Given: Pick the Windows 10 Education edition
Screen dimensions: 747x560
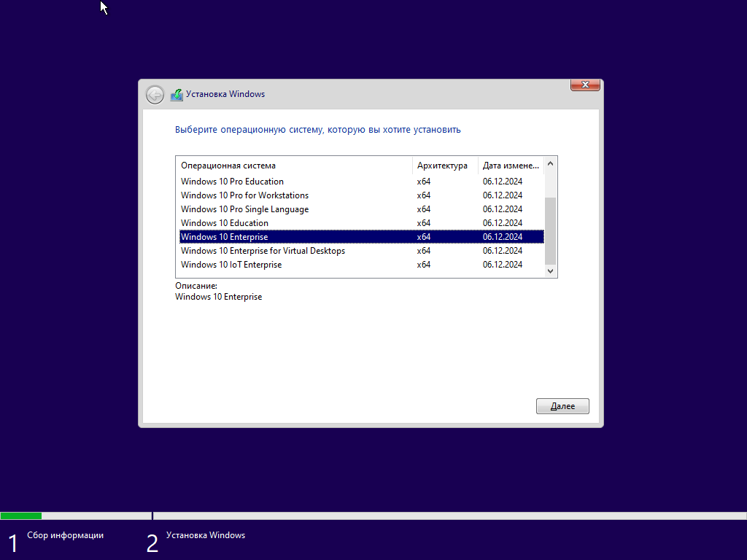Looking at the screenshot, I should tap(362, 223).
